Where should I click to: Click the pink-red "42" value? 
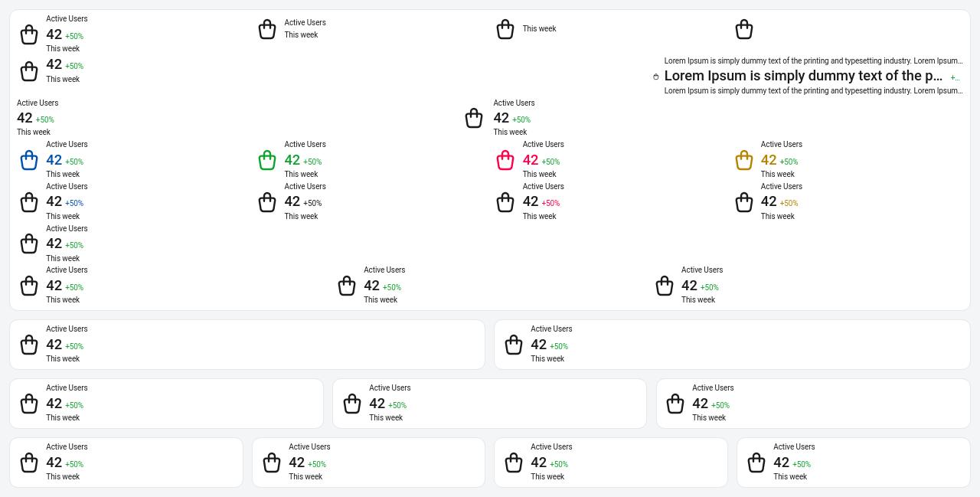(x=531, y=160)
